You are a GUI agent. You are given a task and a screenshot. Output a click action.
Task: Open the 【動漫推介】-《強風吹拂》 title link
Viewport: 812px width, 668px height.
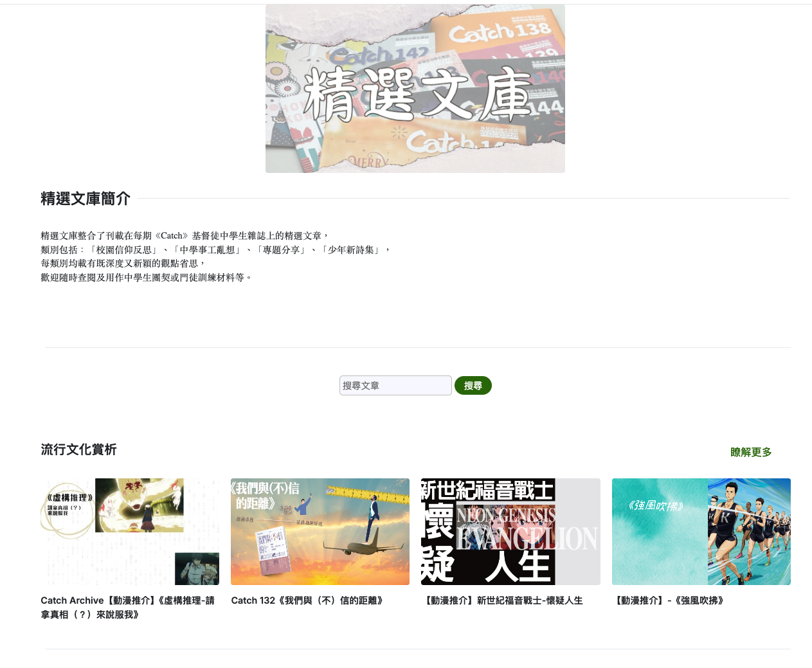click(x=669, y=600)
